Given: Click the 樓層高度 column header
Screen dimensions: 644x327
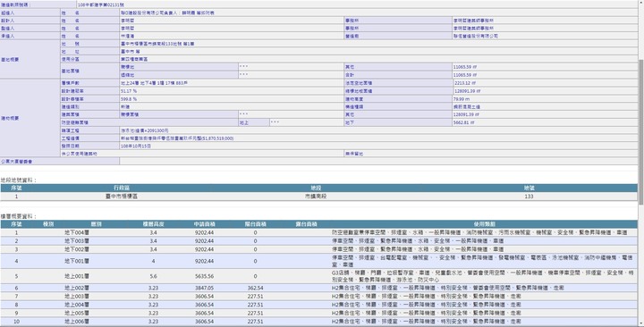Looking at the screenshot, I should click(153, 224).
